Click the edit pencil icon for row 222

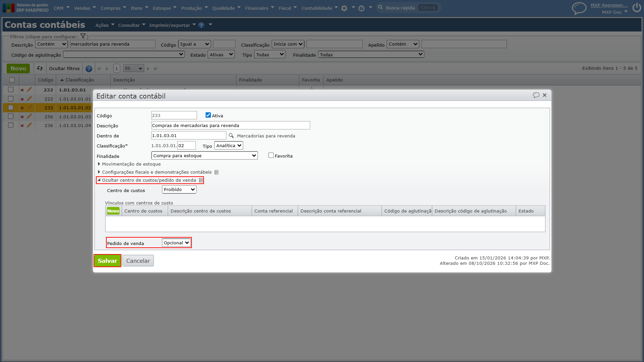click(x=29, y=99)
